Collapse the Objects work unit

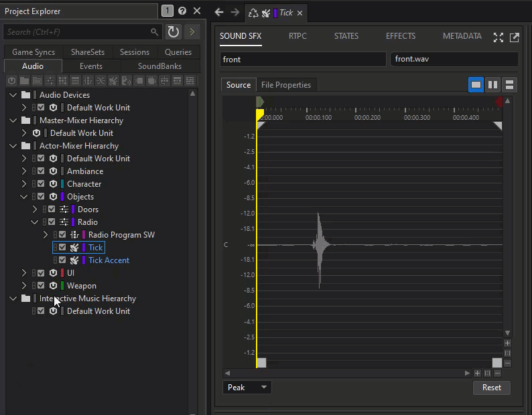(24, 197)
